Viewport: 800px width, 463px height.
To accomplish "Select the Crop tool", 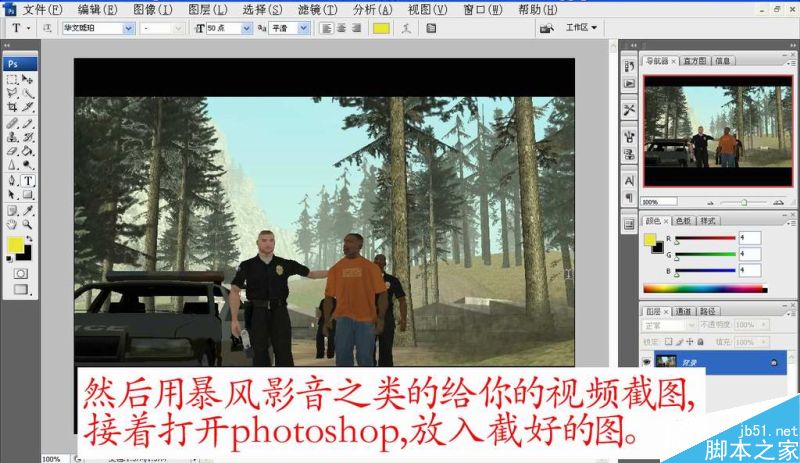I will point(12,107).
